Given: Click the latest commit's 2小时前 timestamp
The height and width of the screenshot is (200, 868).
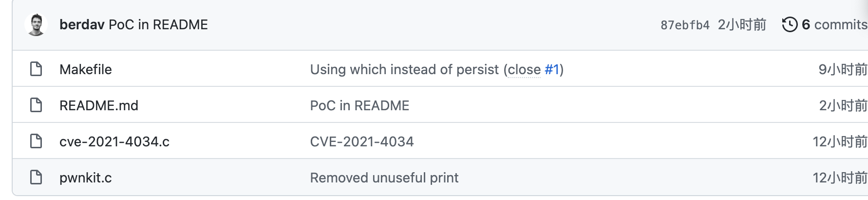Looking at the screenshot, I should click(x=742, y=25).
